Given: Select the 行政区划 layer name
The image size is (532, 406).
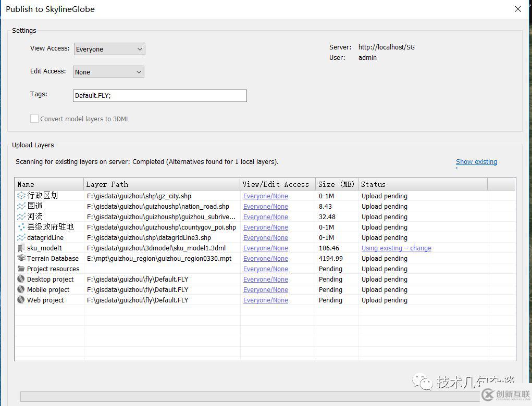Looking at the screenshot, I should [42, 196].
